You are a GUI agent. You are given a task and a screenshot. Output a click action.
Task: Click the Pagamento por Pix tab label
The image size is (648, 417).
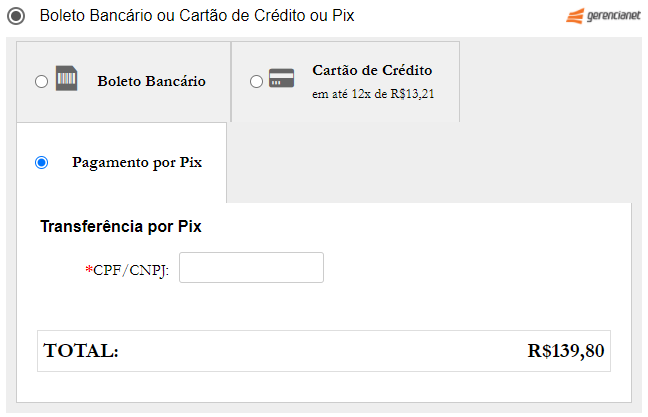click(137, 162)
